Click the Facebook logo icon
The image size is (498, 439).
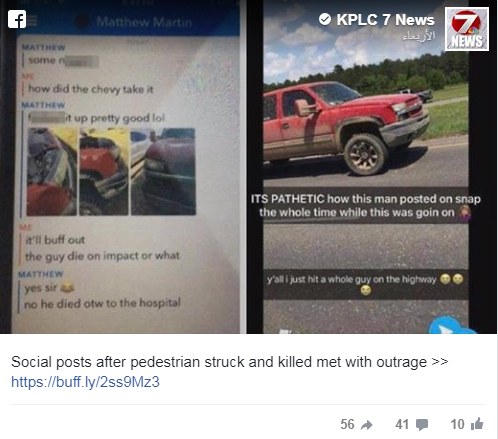[x=17, y=19]
